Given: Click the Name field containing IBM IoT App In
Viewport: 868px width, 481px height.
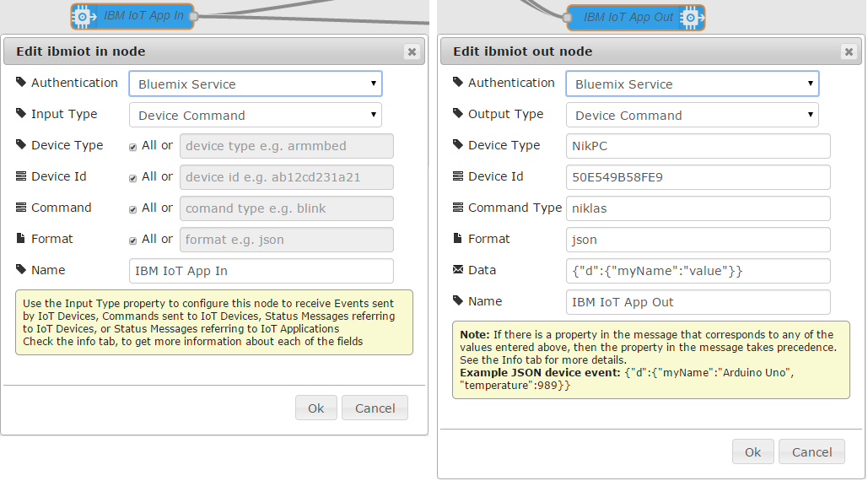Looking at the screenshot, I should 261,271.
